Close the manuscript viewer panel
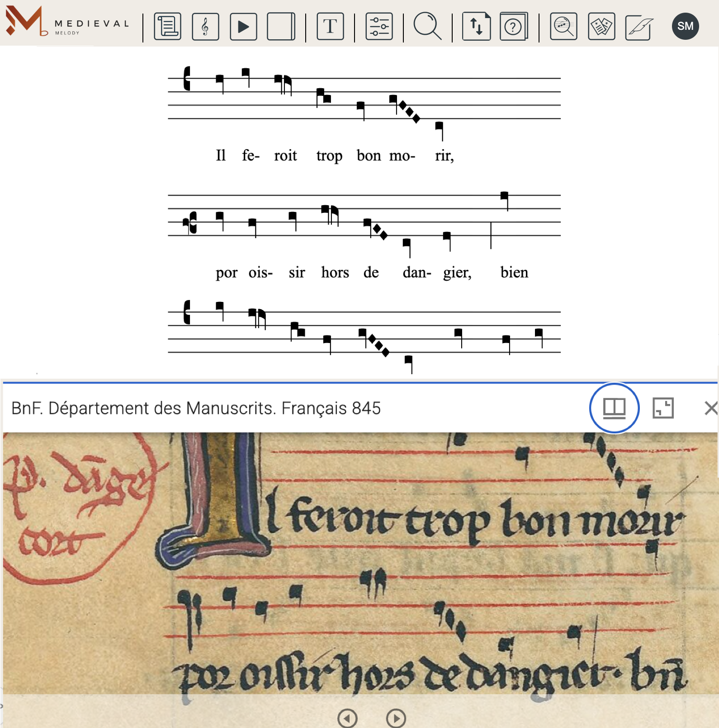The width and height of the screenshot is (719, 728). pos(710,408)
